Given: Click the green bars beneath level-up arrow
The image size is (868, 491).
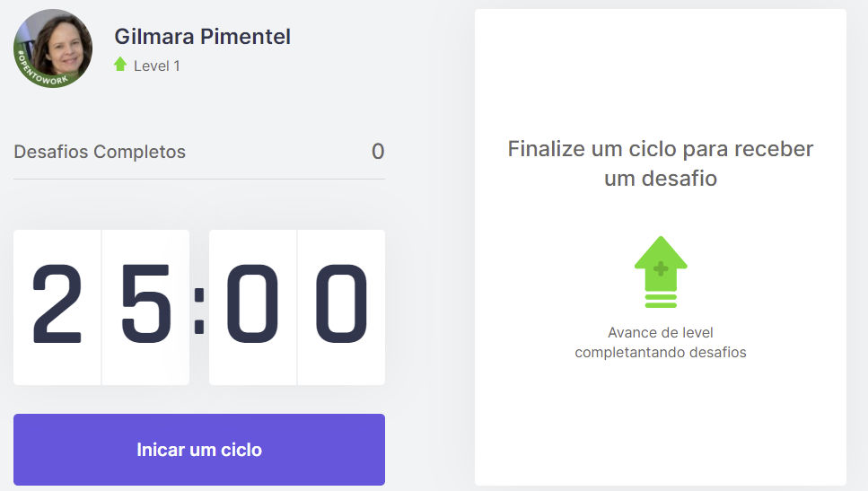Looking at the screenshot, I should [x=661, y=301].
